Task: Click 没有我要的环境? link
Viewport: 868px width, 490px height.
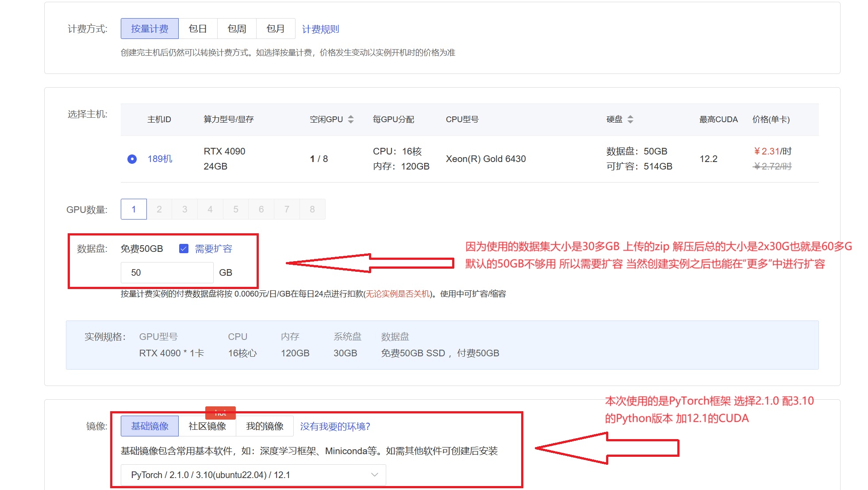Action: coord(335,426)
